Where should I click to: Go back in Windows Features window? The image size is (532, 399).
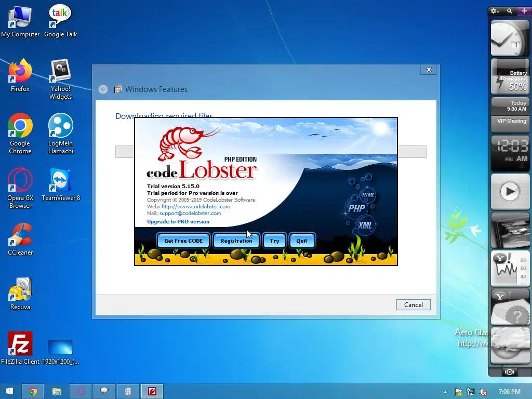[x=103, y=89]
